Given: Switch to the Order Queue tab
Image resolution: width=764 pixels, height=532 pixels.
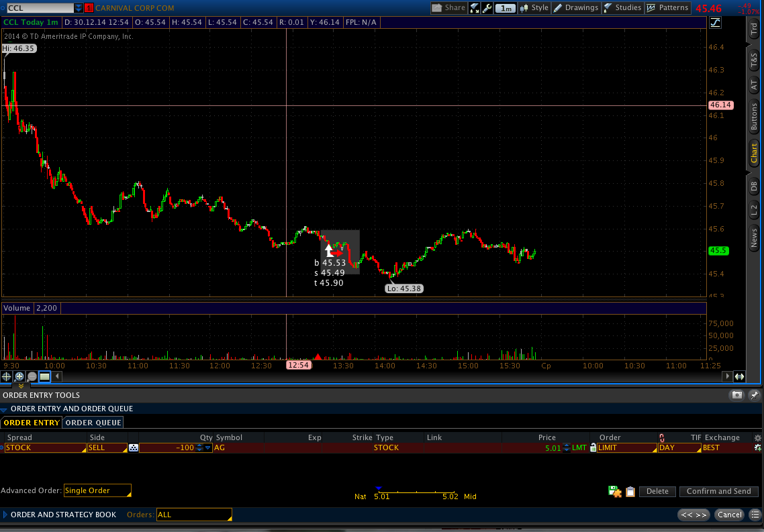Looking at the screenshot, I should [x=93, y=423].
